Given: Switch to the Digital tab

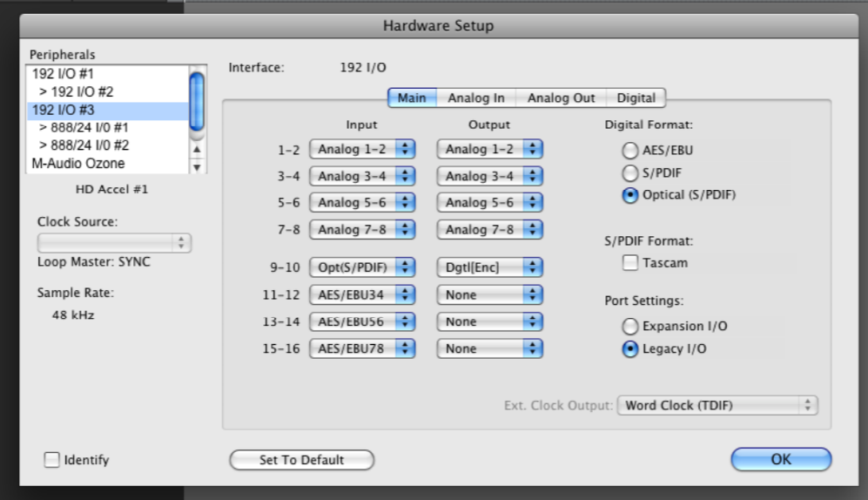Looking at the screenshot, I should click(x=636, y=98).
